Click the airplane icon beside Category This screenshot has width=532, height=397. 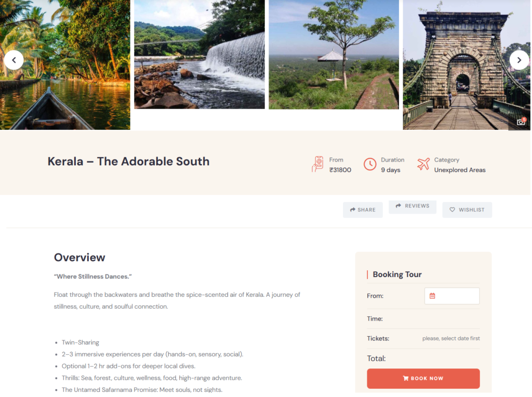(x=423, y=164)
